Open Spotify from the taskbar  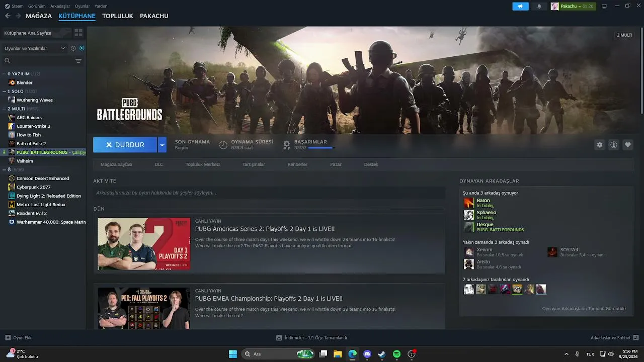396,354
